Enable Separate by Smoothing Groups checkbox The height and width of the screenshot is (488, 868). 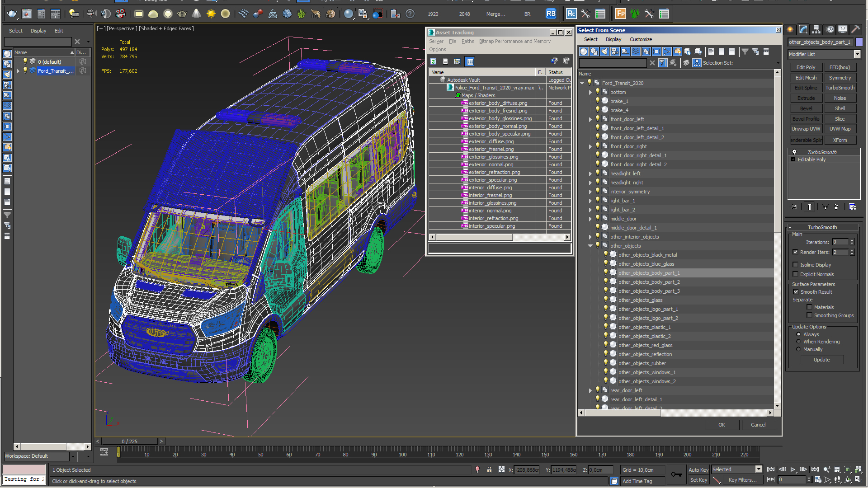click(x=809, y=315)
